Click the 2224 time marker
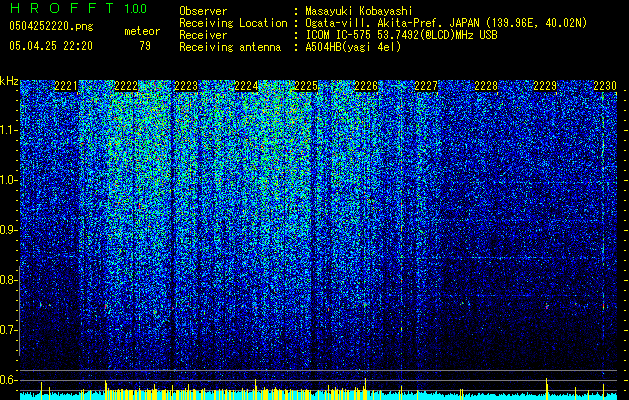The width and height of the screenshot is (629, 400). 246,86
